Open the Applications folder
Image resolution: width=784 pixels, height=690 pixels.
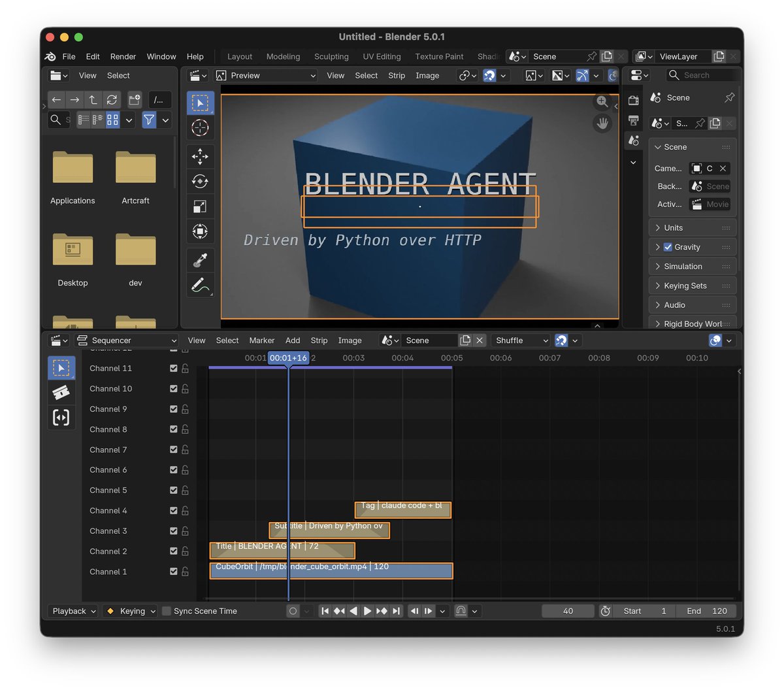pyautogui.click(x=73, y=176)
